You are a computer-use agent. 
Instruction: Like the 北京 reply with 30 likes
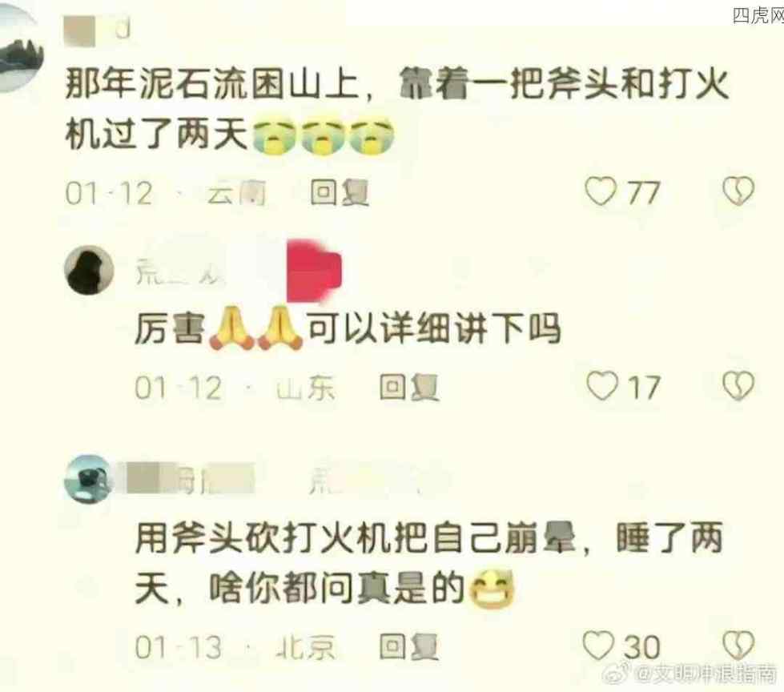(598, 646)
